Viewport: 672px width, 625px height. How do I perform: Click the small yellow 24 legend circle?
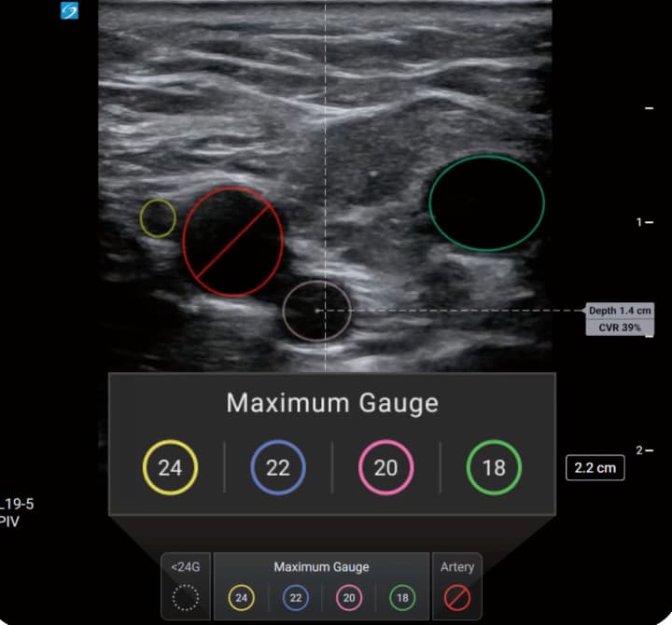(x=241, y=598)
